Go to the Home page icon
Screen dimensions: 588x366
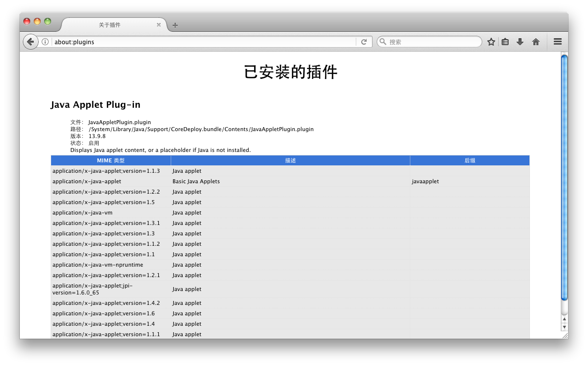click(x=536, y=42)
